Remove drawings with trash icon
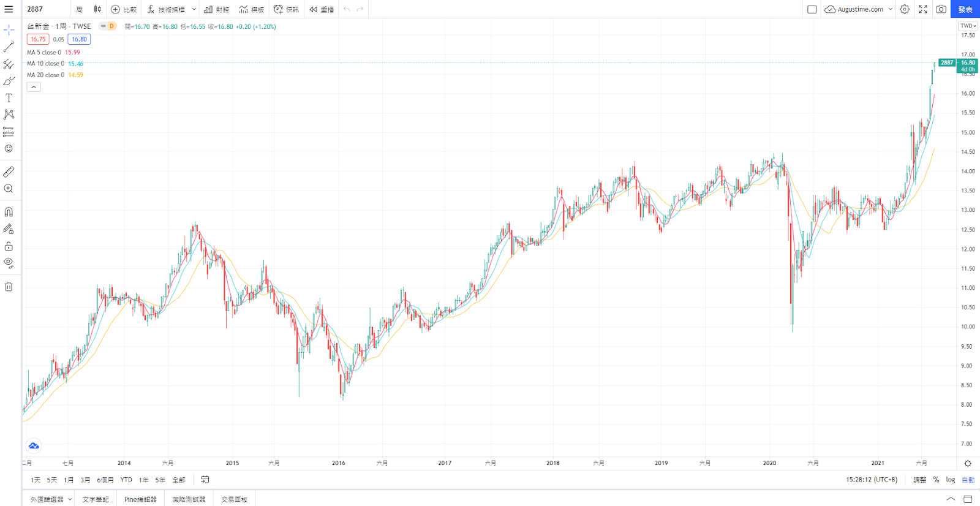The width and height of the screenshot is (980, 506). click(x=9, y=286)
